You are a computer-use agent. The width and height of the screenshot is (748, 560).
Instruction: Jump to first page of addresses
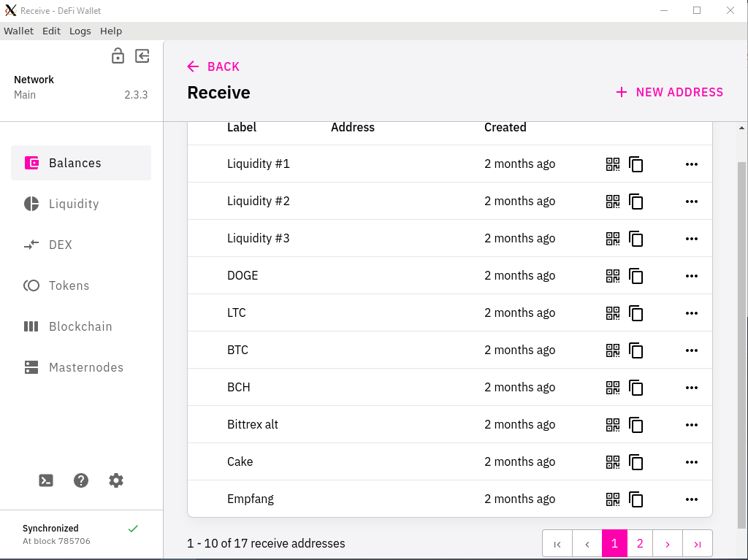click(557, 543)
